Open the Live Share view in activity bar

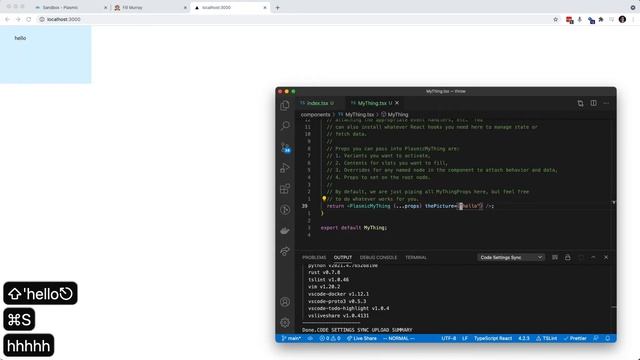click(285, 251)
